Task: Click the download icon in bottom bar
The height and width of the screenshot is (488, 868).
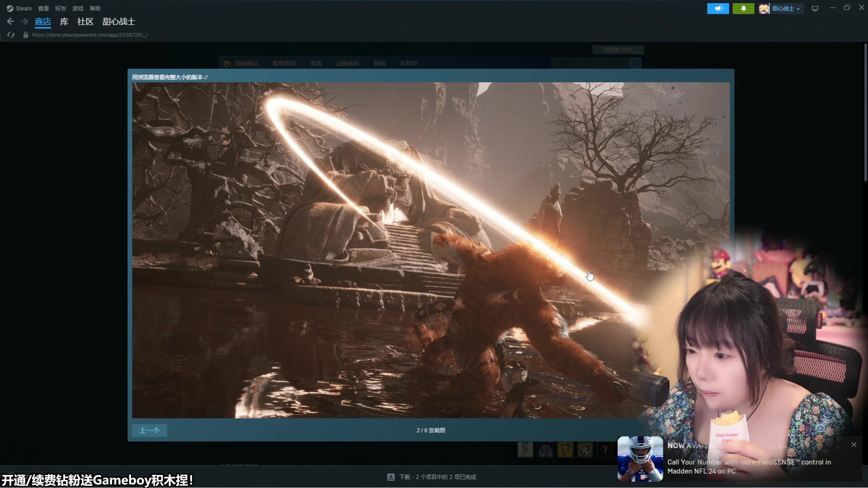Action: [391, 477]
